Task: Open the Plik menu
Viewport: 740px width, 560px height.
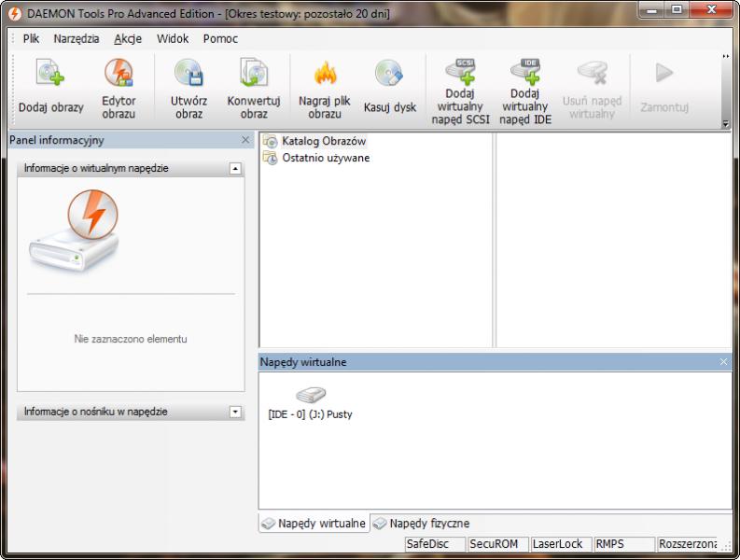Action: tap(31, 38)
